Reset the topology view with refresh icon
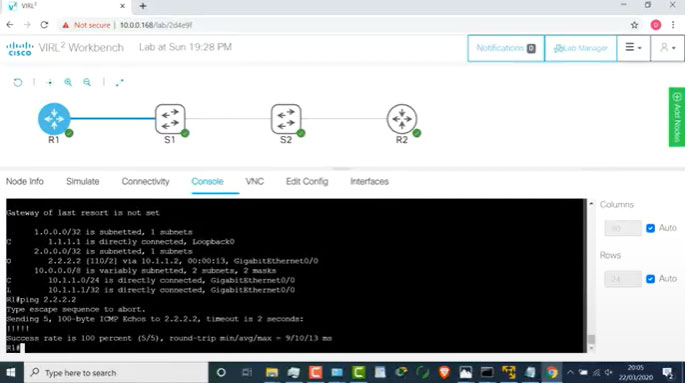The height and width of the screenshot is (384, 688). (x=18, y=82)
